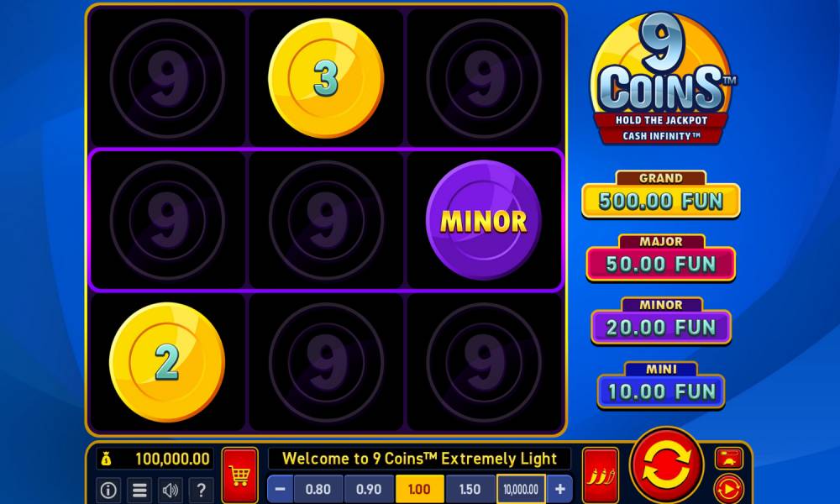Open the shopping cart bonus buy
Screen dimensions: 840x504
(239, 475)
